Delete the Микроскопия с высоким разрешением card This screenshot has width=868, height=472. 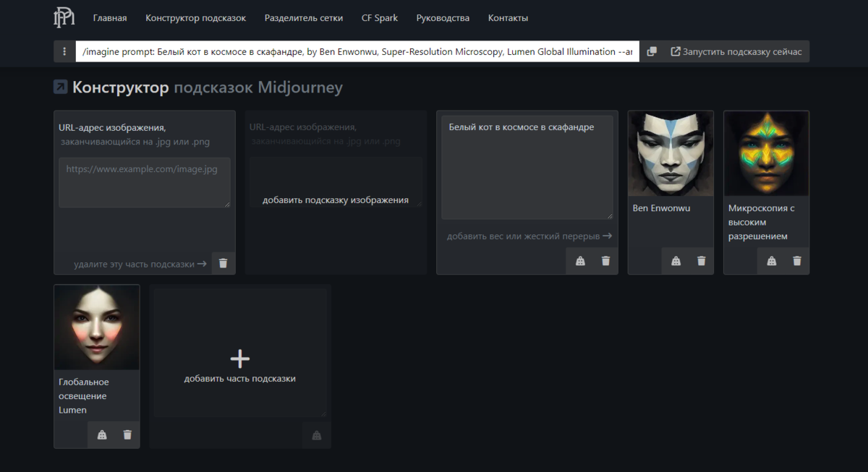tap(796, 261)
